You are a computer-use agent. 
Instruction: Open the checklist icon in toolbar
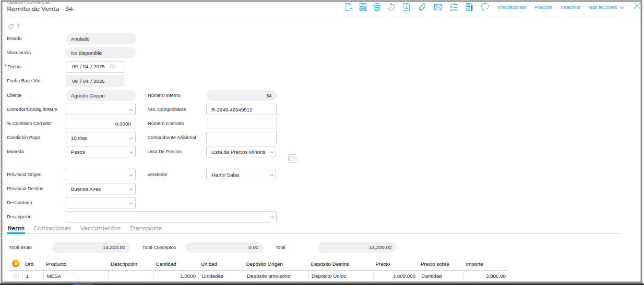pos(454,7)
